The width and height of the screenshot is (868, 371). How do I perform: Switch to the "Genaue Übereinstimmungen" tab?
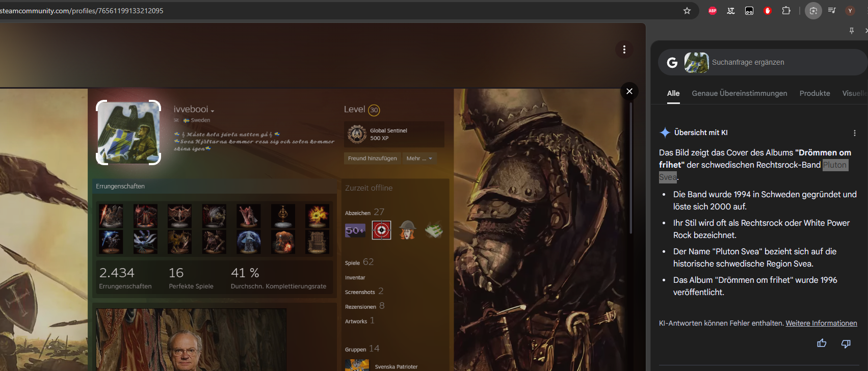point(739,93)
